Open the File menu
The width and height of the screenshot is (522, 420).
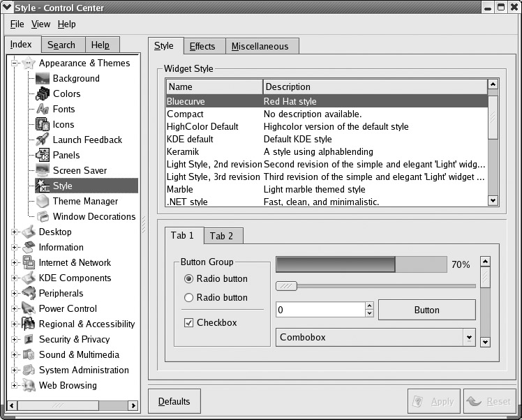(x=17, y=24)
